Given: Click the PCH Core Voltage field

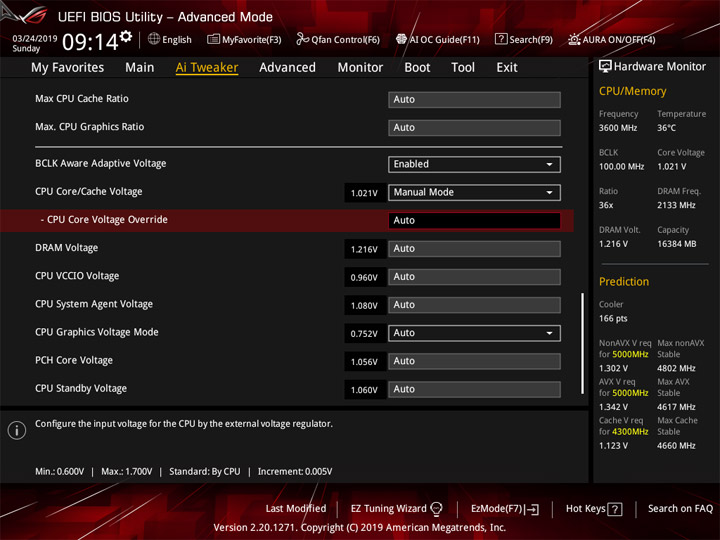Looking at the screenshot, I should point(474,361).
